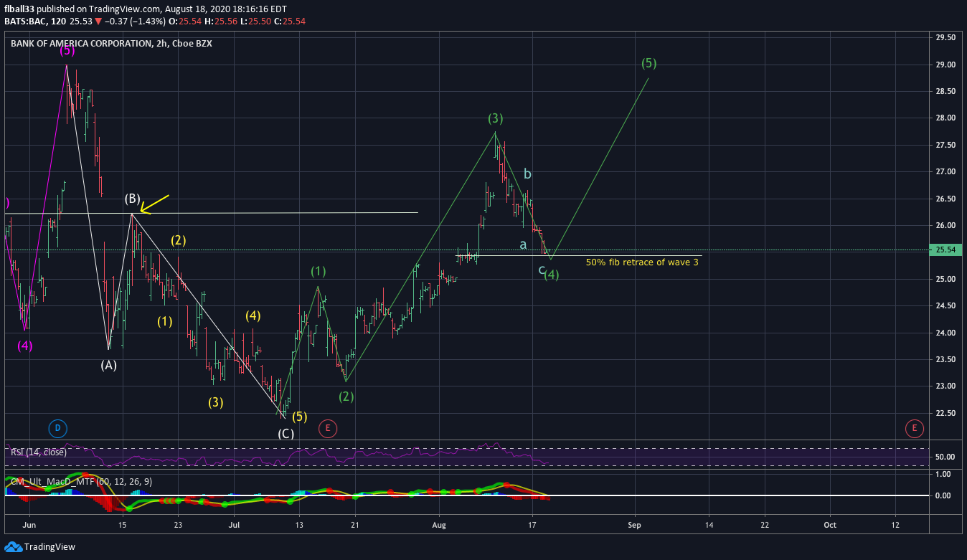Click the "Jul" date axis label

[235, 525]
